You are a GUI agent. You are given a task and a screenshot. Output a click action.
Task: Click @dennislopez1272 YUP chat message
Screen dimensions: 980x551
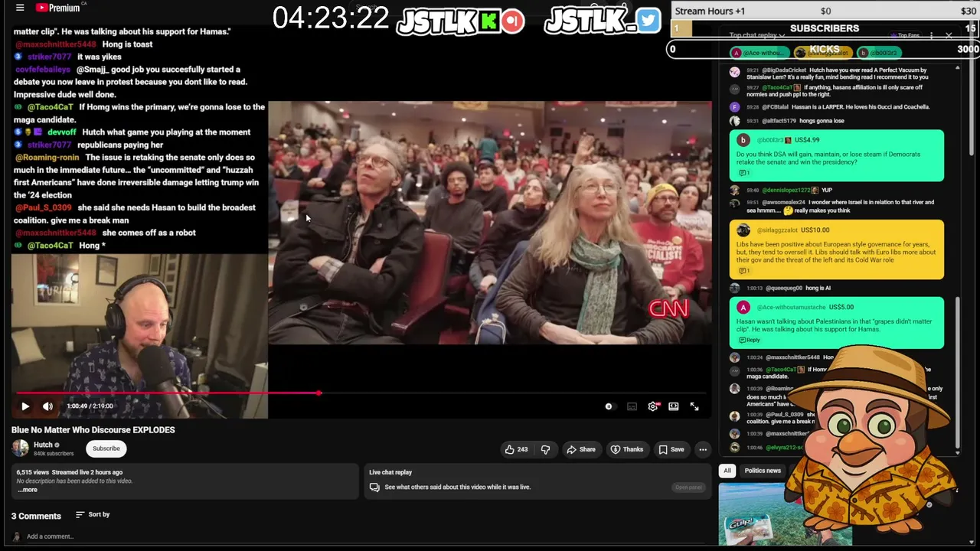789,190
